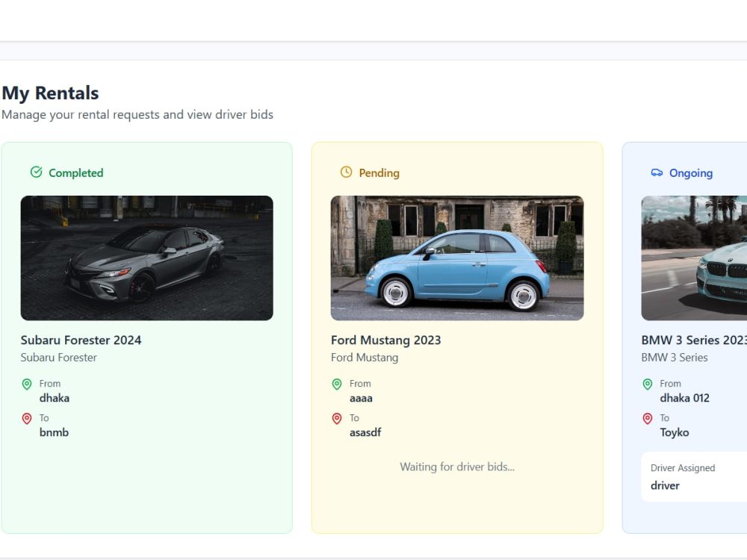
Task: Click the Waiting for driver bids message
Action: point(457,467)
